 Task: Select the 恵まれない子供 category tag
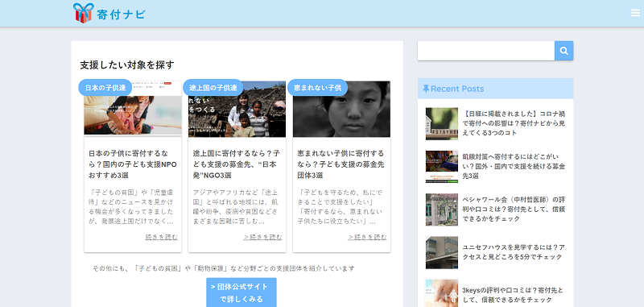[317, 88]
